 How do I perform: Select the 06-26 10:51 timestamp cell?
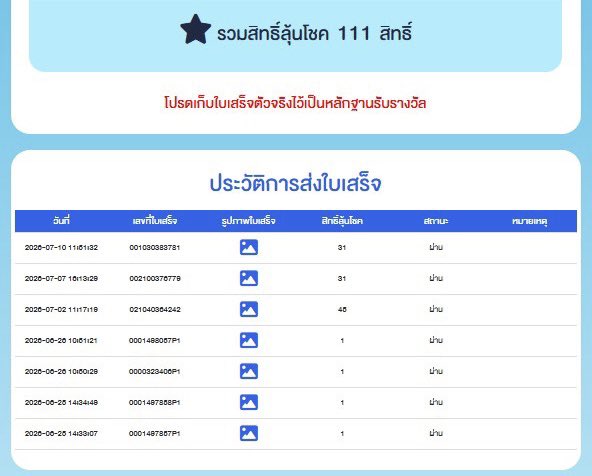[61, 340]
